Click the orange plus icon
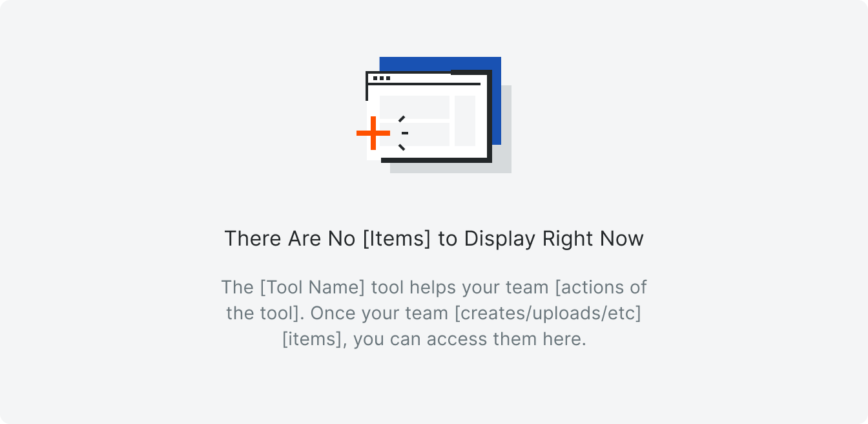Viewport: 868px width, 424px height. [373, 133]
